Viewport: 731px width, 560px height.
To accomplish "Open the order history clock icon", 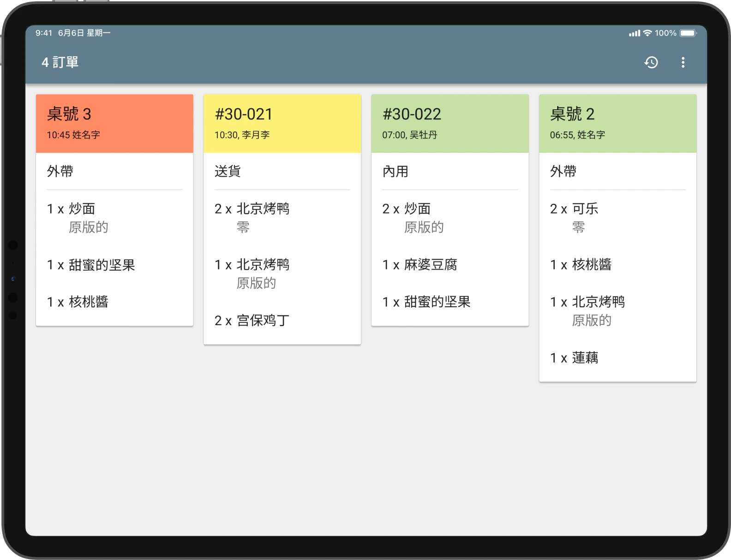I will pyautogui.click(x=651, y=62).
